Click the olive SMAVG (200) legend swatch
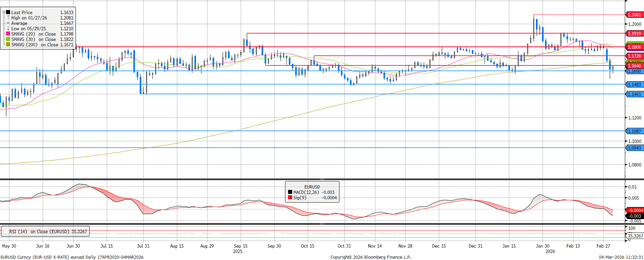This screenshot has width=644, height=260. coord(8,45)
